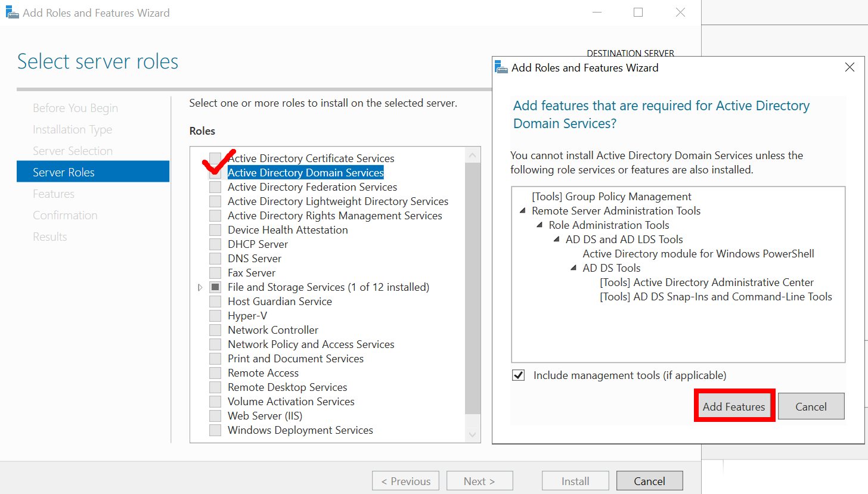Close the main wizard window
The height and width of the screenshot is (494, 868).
tap(680, 13)
